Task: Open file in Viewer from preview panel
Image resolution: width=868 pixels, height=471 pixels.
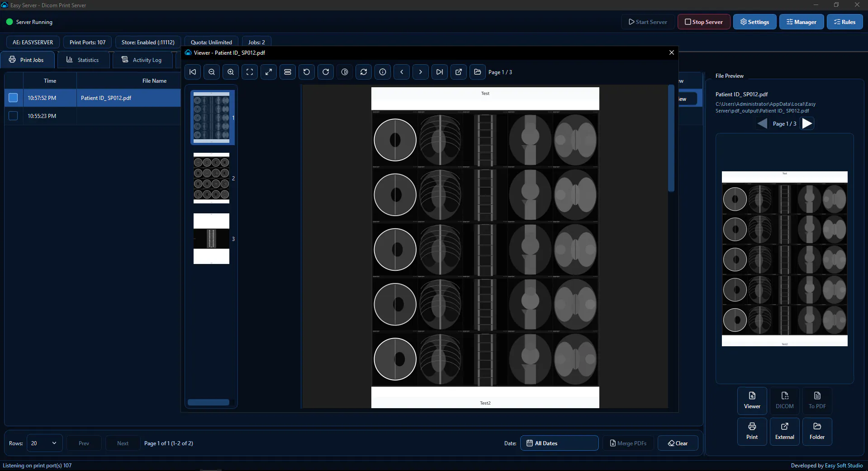Action: click(x=752, y=400)
